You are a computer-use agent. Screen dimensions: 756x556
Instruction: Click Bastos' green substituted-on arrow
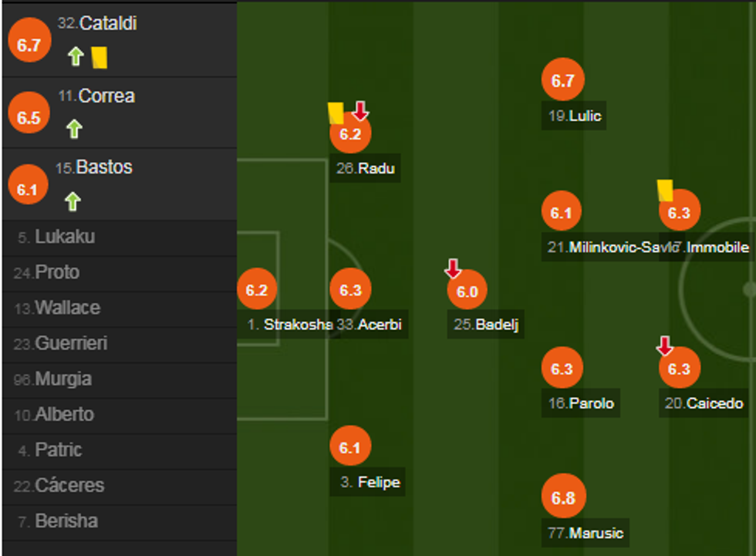(x=73, y=201)
